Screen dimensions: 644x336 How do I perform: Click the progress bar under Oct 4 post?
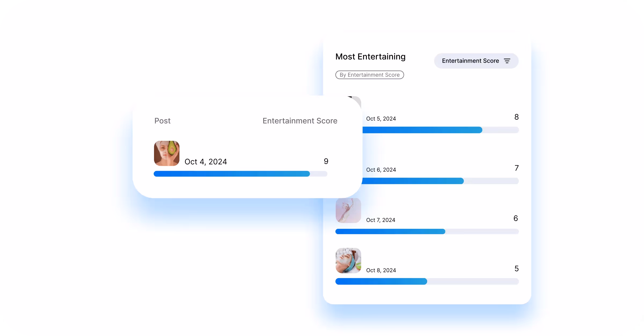240,174
